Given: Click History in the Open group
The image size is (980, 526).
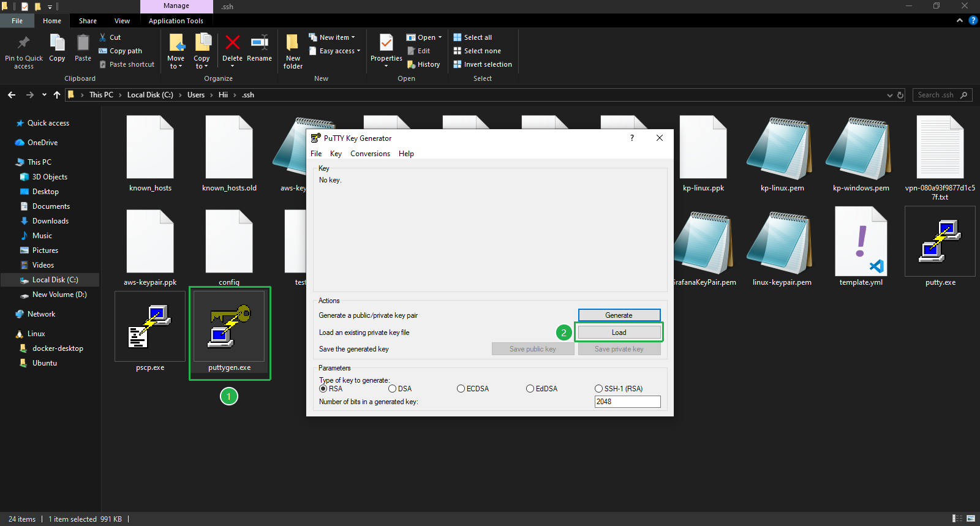Looking at the screenshot, I should tap(424, 64).
